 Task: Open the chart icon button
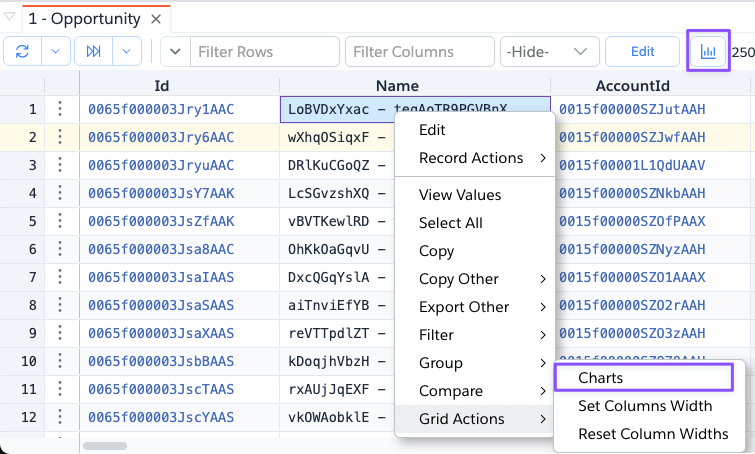708,51
